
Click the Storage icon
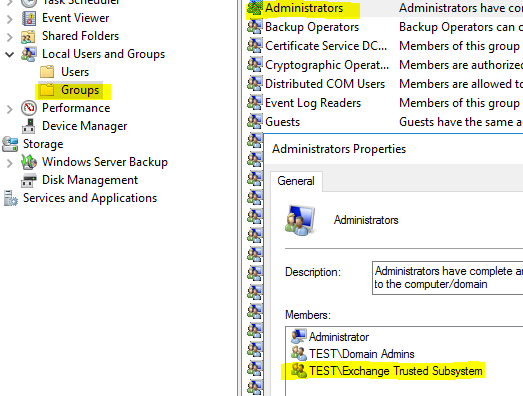10,144
